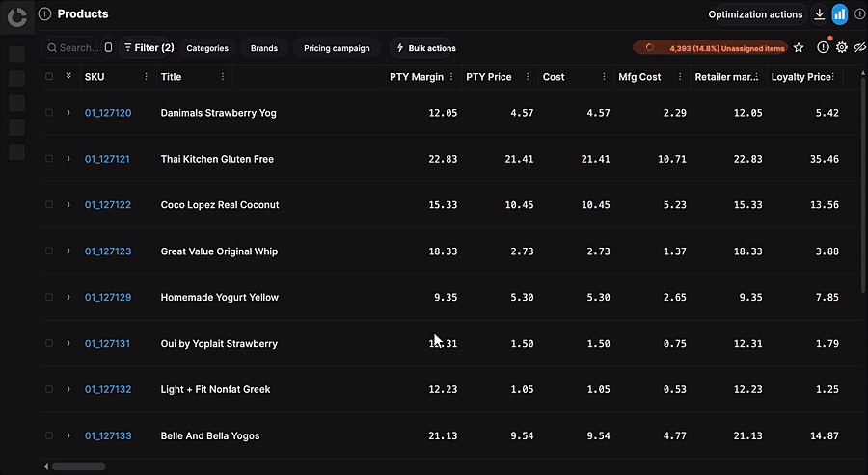Select checkbox for Oui by Yoplait Strawberry

point(49,343)
